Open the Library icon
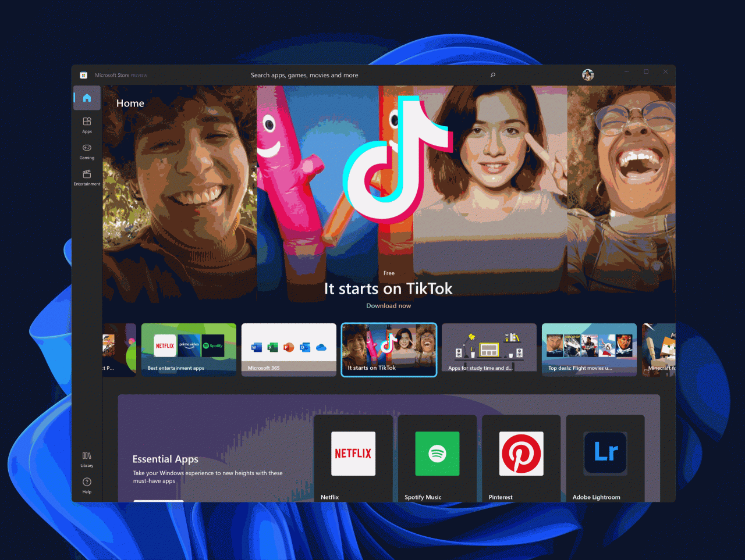Screen dimensions: 745x560 pyautogui.click(x=87, y=456)
